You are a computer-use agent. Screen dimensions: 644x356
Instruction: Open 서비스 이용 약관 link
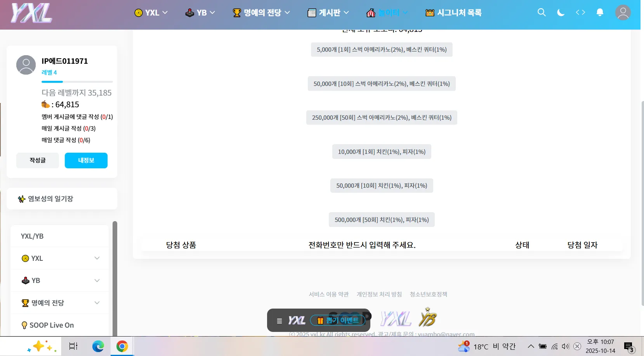pyautogui.click(x=328, y=294)
